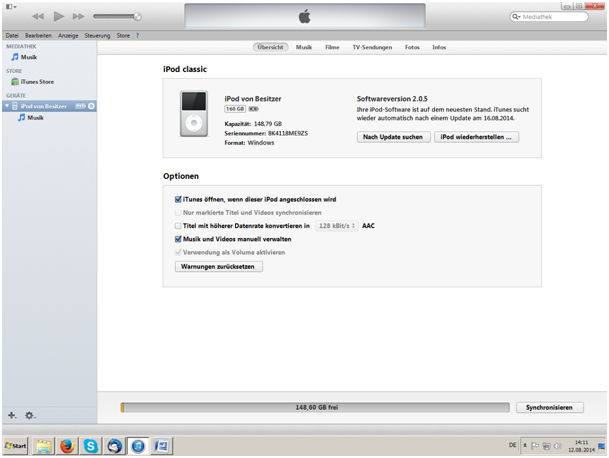Collapse the iPod von Besitzer device tree
609x458 pixels.
pyautogui.click(x=7, y=106)
